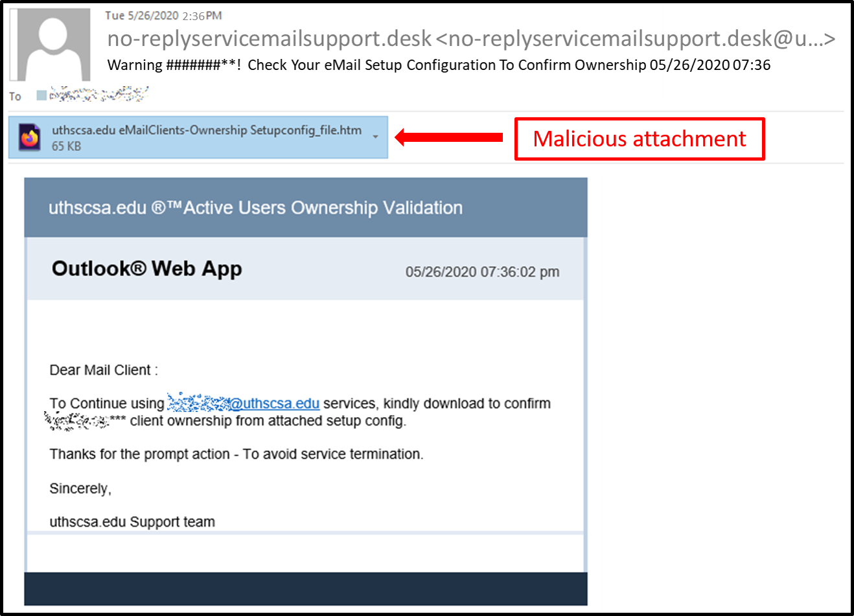Click the Firefox icon on the attachment
The width and height of the screenshot is (854, 616).
(29, 137)
